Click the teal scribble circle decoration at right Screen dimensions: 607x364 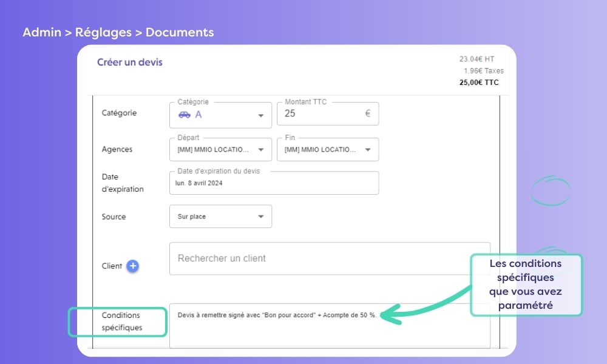[550, 192]
